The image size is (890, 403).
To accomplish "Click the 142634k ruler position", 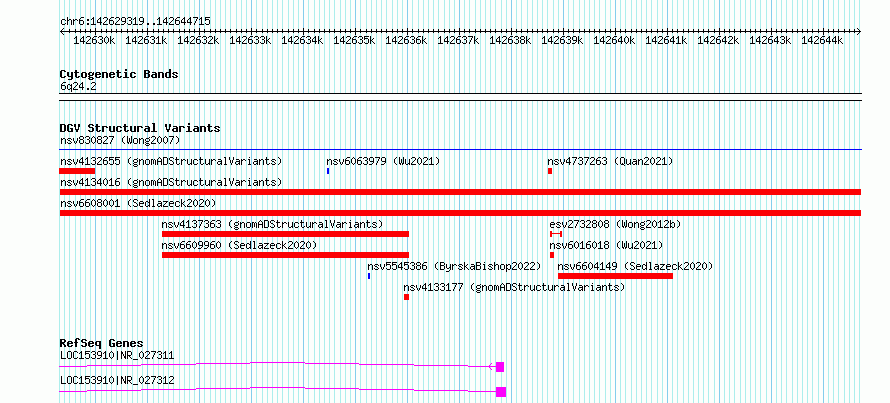I will click(x=303, y=40).
